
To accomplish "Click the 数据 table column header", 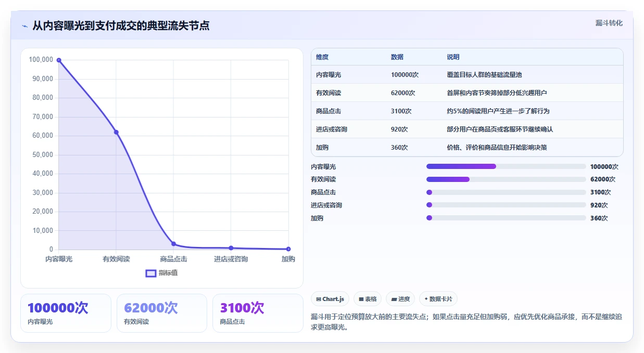I will (397, 57).
